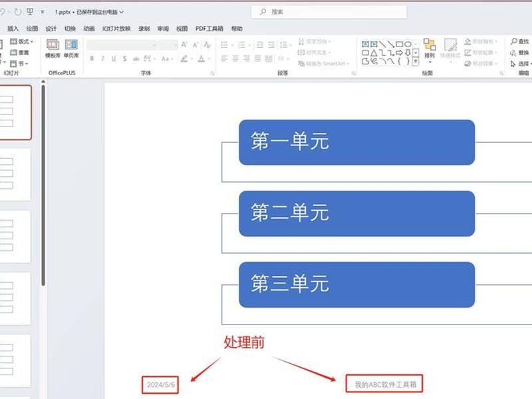Open the 视图 ribbon tab

[x=182, y=29]
